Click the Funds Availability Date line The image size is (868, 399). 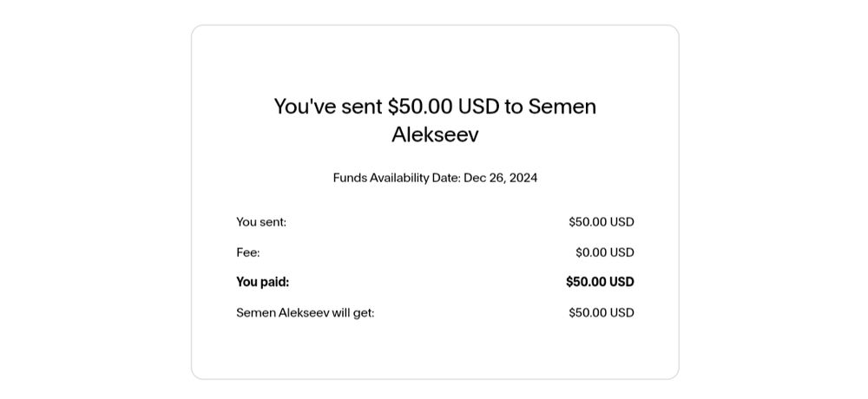pyautogui.click(x=435, y=178)
